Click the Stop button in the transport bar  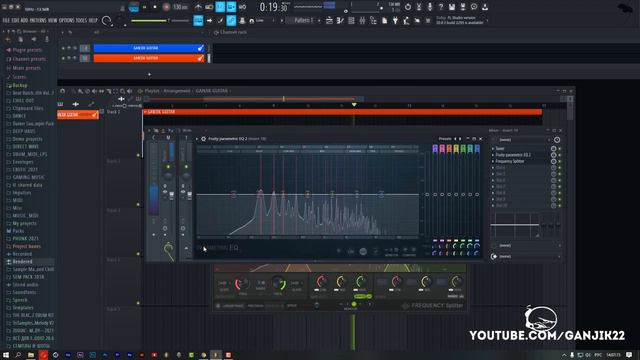click(x=155, y=7)
